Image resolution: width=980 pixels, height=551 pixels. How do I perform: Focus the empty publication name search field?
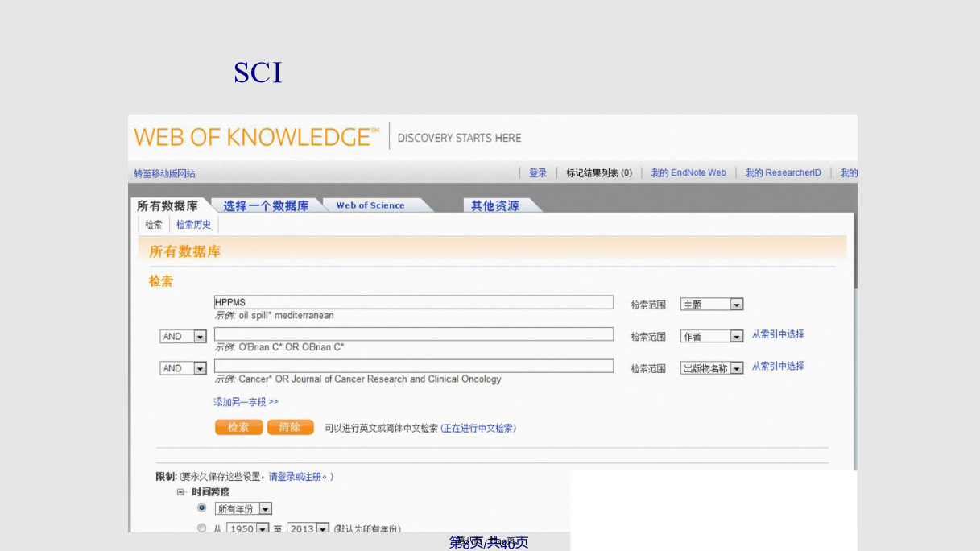point(414,366)
